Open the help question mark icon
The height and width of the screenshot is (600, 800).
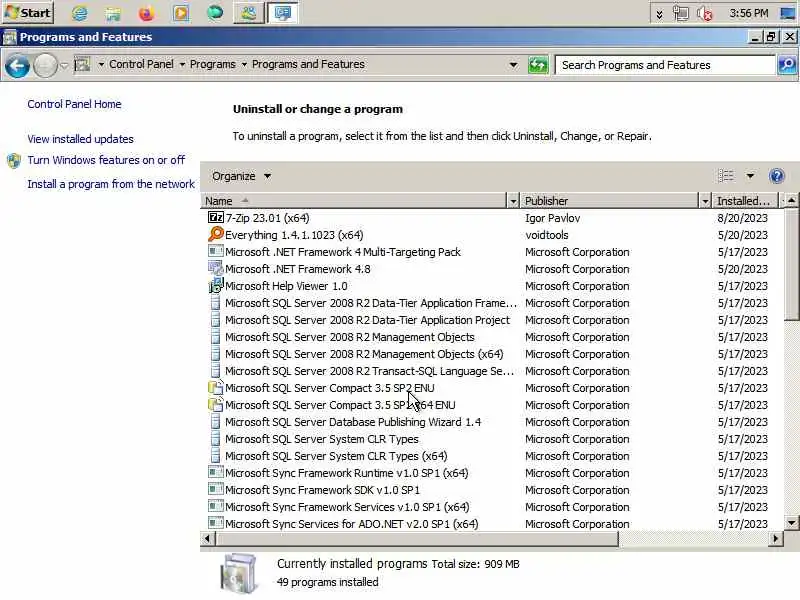click(x=777, y=177)
